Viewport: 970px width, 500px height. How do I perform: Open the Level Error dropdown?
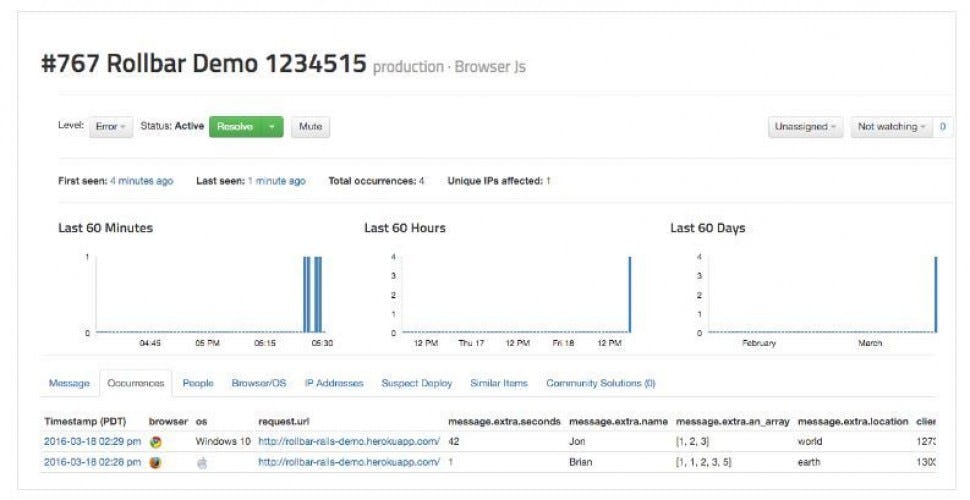[111, 127]
